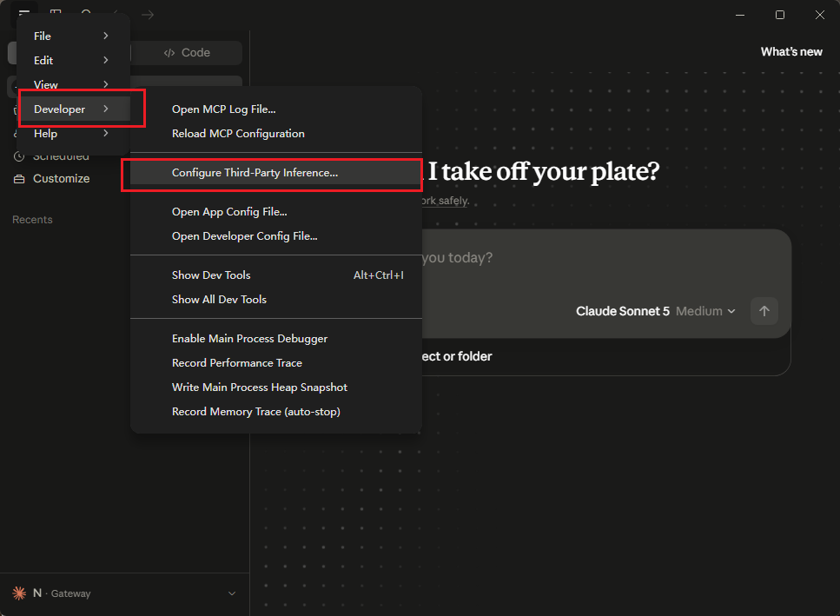Screen dimensions: 840x616
Task: Expand the View submenu chevron
Action: (x=106, y=84)
